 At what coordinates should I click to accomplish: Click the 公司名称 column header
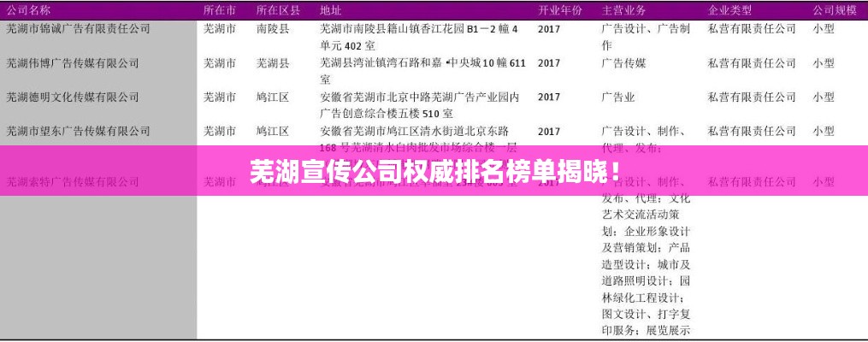[28, 10]
